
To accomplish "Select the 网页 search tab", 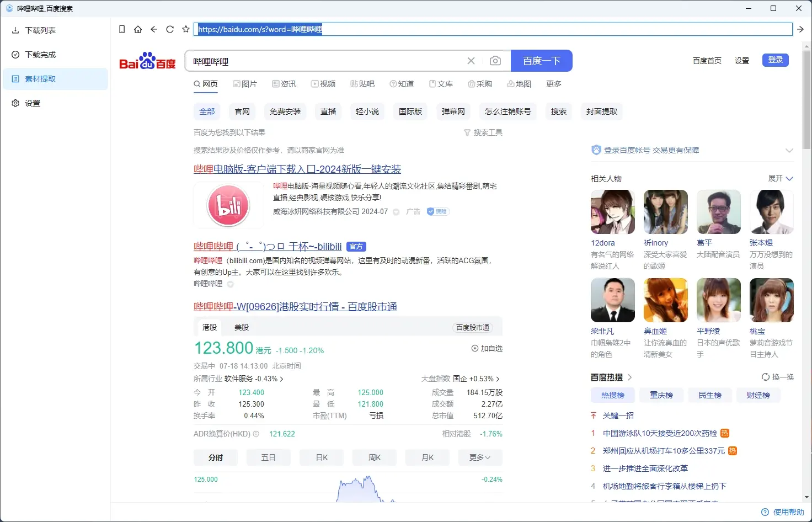I will click(206, 84).
